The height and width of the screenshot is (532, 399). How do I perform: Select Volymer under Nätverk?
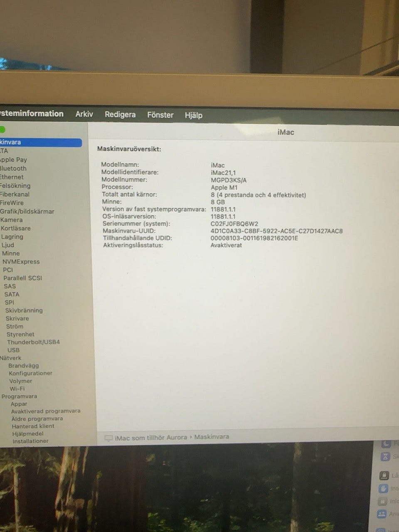20,381
